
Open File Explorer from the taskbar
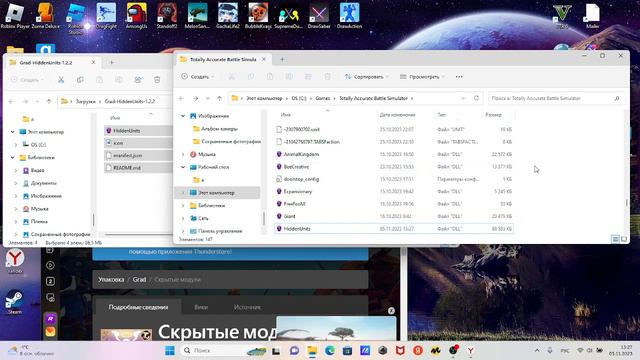coord(312,351)
